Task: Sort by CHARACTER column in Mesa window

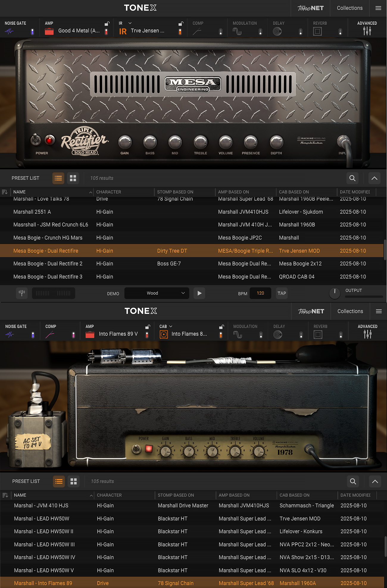Action: [x=109, y=192]
